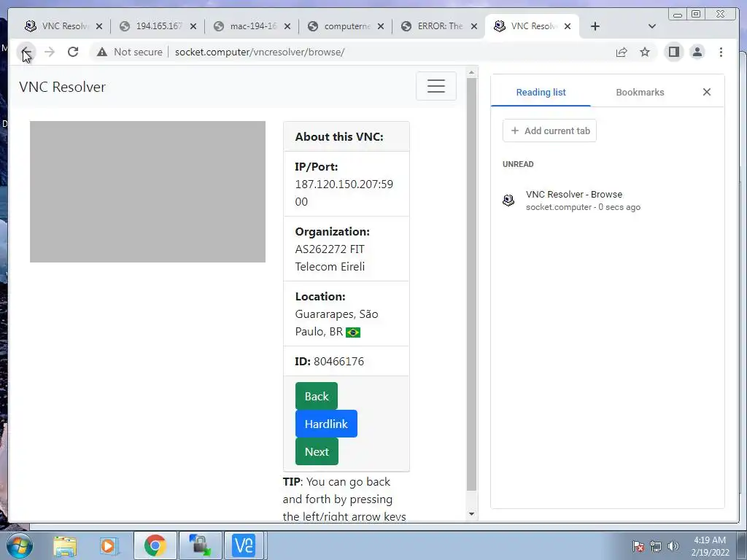The image size is (747, 560).
Task: Reload the current page
Action: point(73,52)
